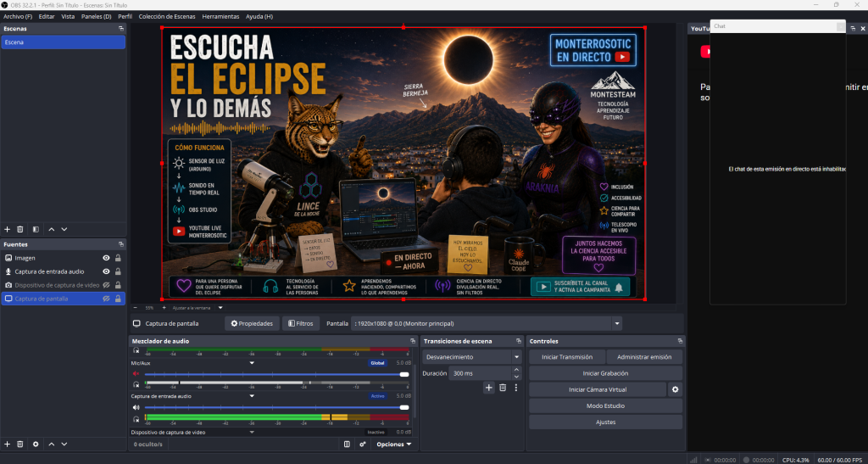The image size is (868, 464).
Task: Hide the Imagen source via eye icon
Action: coord(106,258)
